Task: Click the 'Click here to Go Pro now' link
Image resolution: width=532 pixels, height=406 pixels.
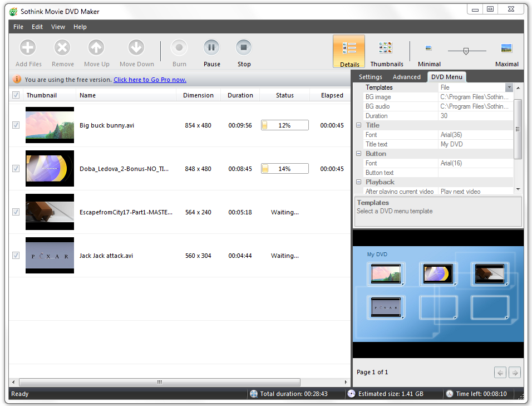Action: 150,80
